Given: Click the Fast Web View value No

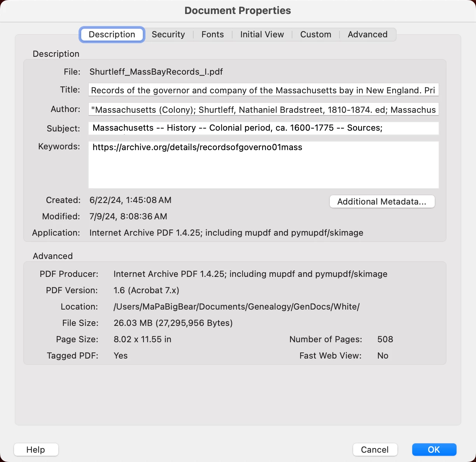Looking at the screenshot, I should (x=383, y=355).
